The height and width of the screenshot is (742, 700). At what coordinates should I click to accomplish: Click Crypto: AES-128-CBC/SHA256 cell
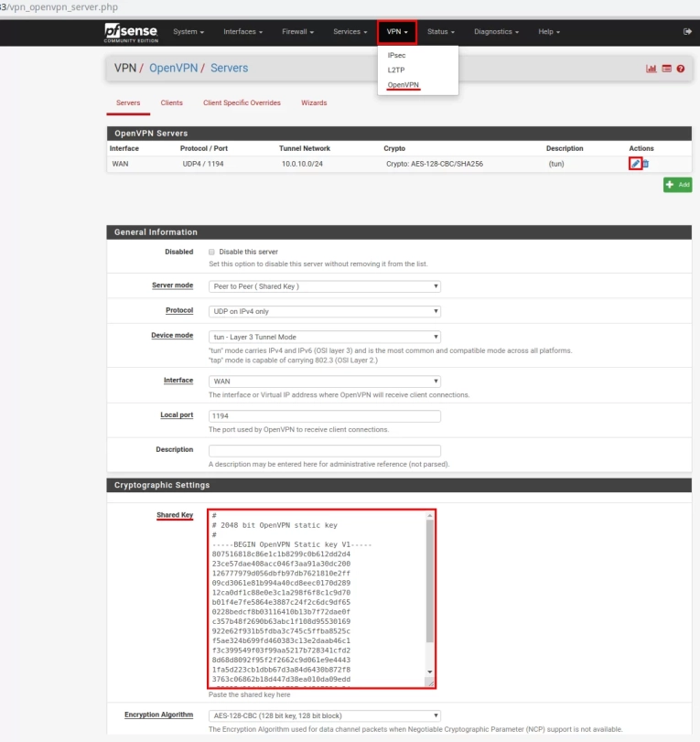(x=435, y=164)
